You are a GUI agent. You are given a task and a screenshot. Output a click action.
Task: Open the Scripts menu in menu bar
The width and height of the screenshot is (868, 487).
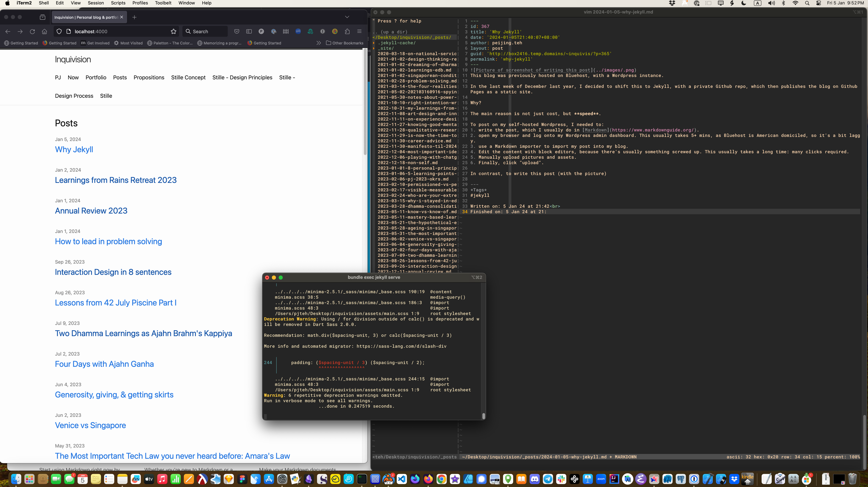coord(118,3)
